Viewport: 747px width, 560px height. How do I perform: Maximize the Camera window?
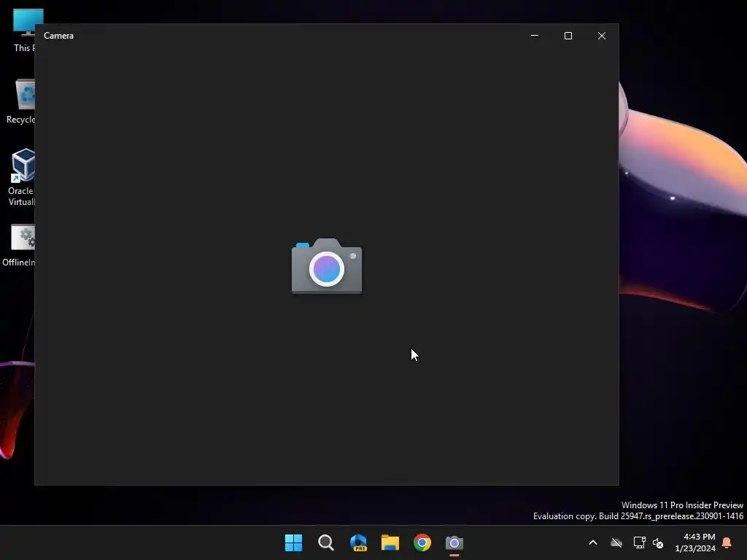568,36
